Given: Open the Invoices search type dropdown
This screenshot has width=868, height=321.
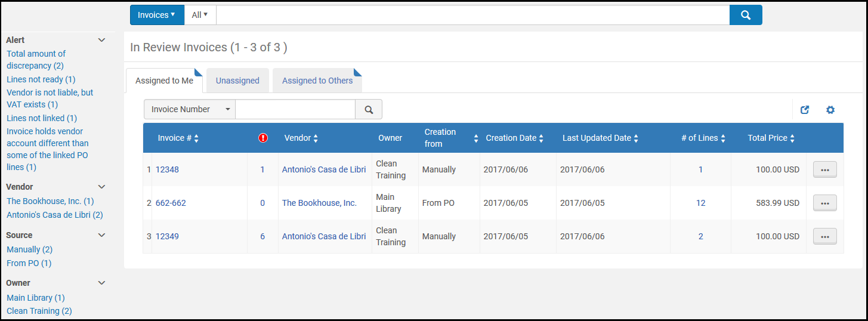Looking at the screenshot, I should tap(157, 15).
